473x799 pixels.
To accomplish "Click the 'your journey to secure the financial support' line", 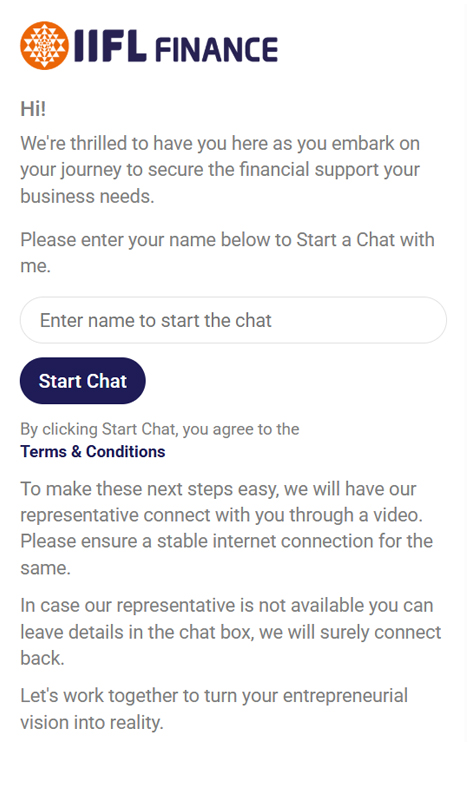I will click(220, 170).
